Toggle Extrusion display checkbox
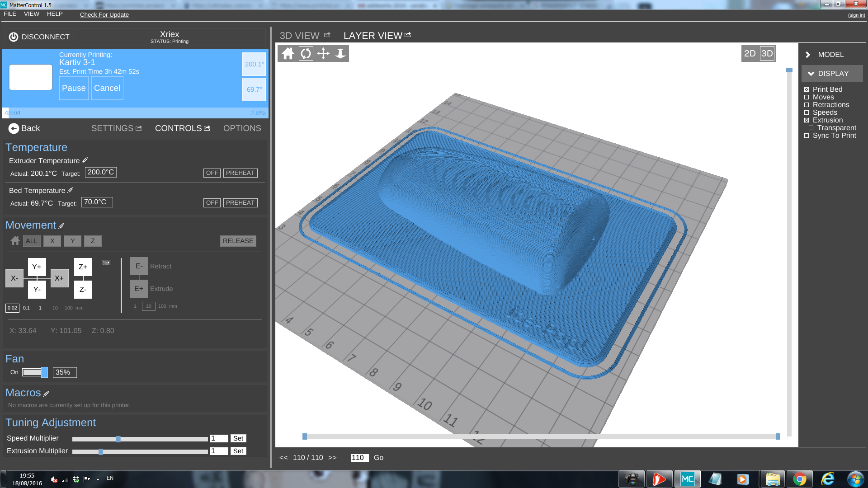This screenshot has width=868, height=488. pyautogui.click(x=807, y=120)
